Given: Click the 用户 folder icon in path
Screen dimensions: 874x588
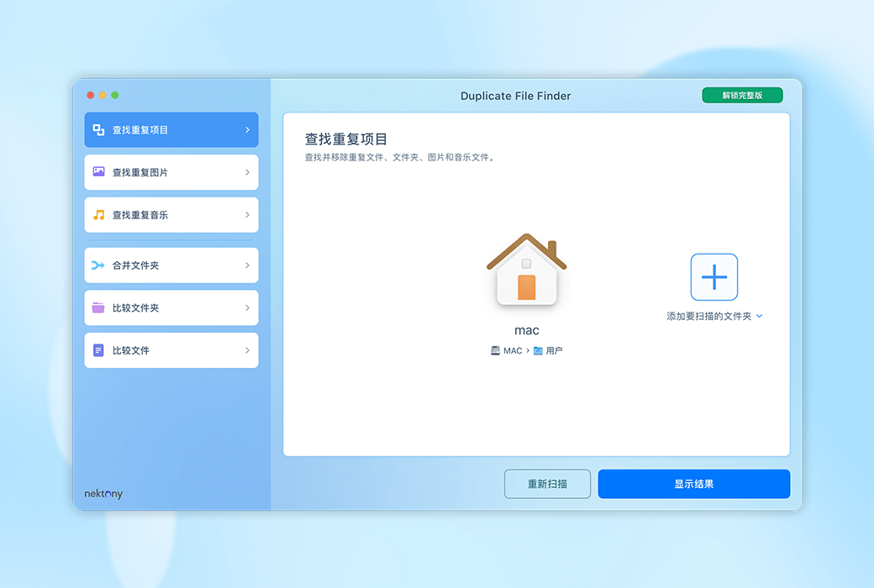Looking at the screenshot, I should [x=538, y=350].
